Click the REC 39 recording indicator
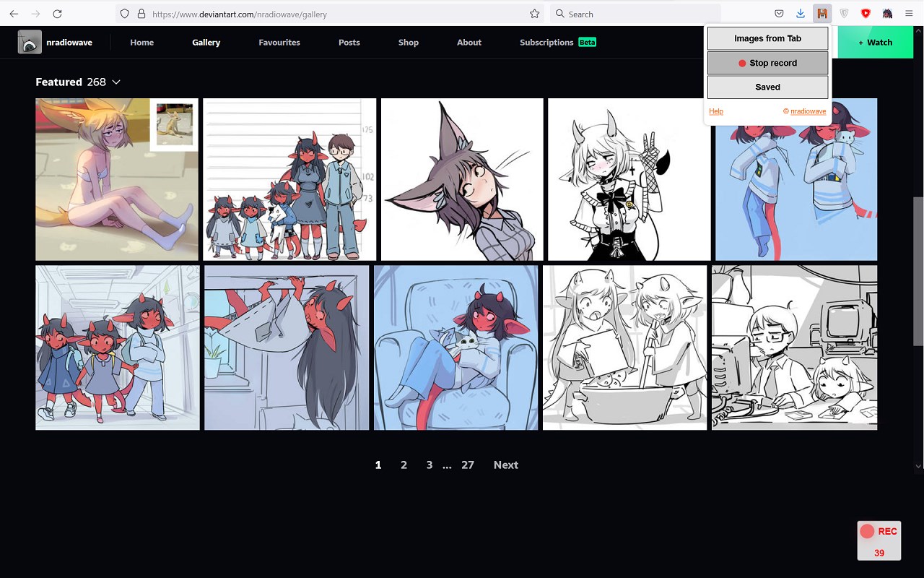 tap(879, 540)
